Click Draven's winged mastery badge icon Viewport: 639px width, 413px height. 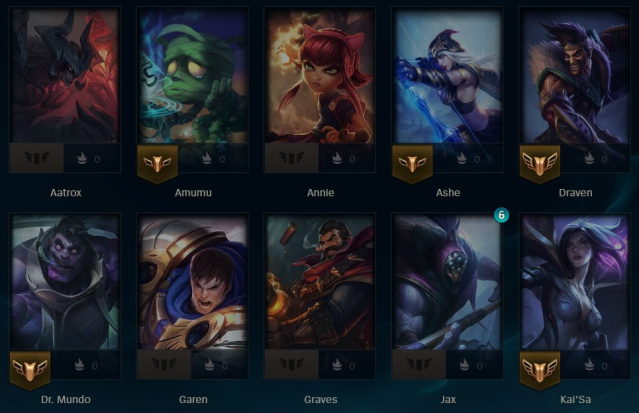click(540, 163)
